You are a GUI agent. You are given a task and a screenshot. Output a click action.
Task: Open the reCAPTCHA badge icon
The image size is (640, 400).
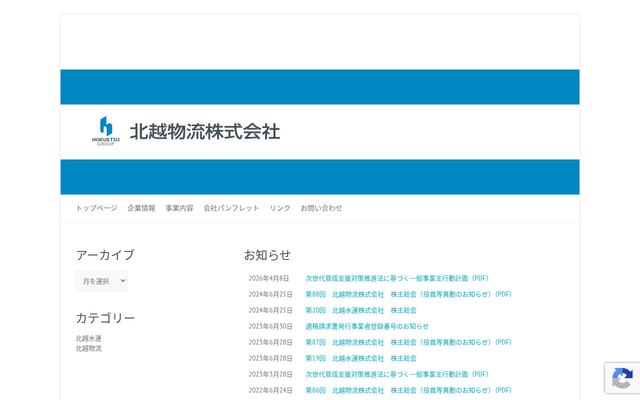622,378
